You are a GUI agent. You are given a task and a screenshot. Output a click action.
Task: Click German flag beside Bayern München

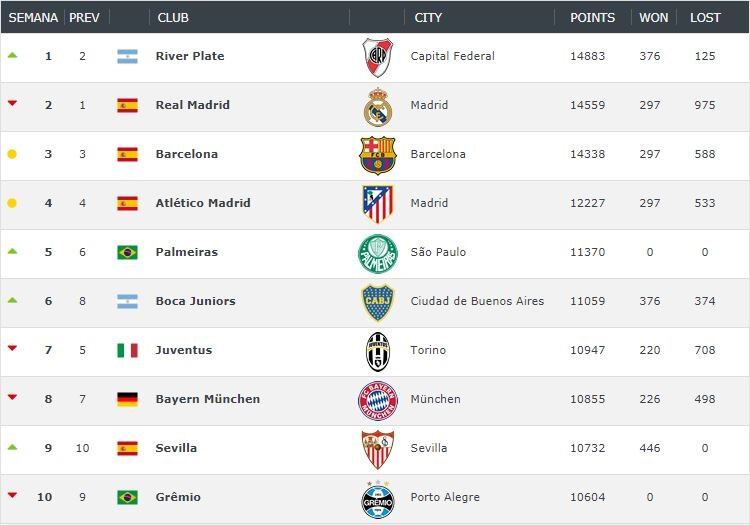[x=127, y=399]
